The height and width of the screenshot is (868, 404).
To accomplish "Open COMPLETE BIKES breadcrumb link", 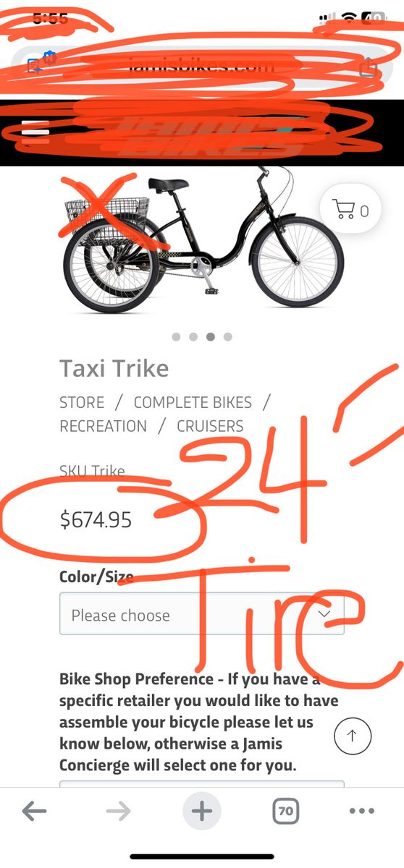I will [193, 402].
